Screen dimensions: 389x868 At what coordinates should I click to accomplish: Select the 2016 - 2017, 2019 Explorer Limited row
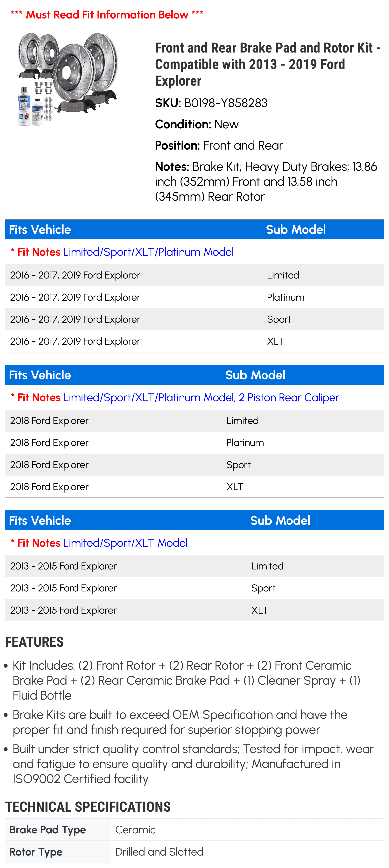coord(194,275)
